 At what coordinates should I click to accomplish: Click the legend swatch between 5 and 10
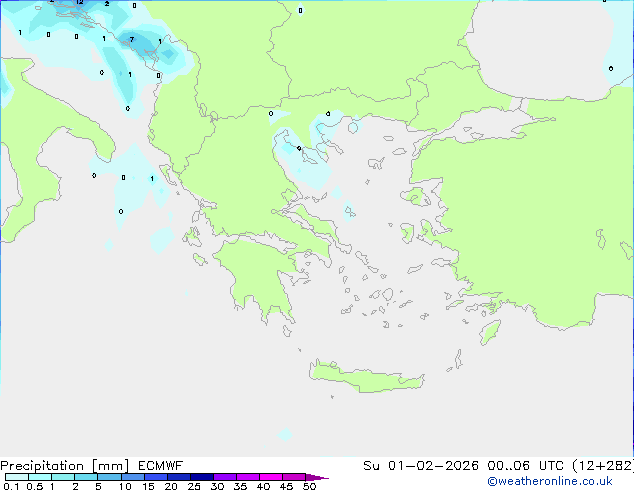pos(109,477)
